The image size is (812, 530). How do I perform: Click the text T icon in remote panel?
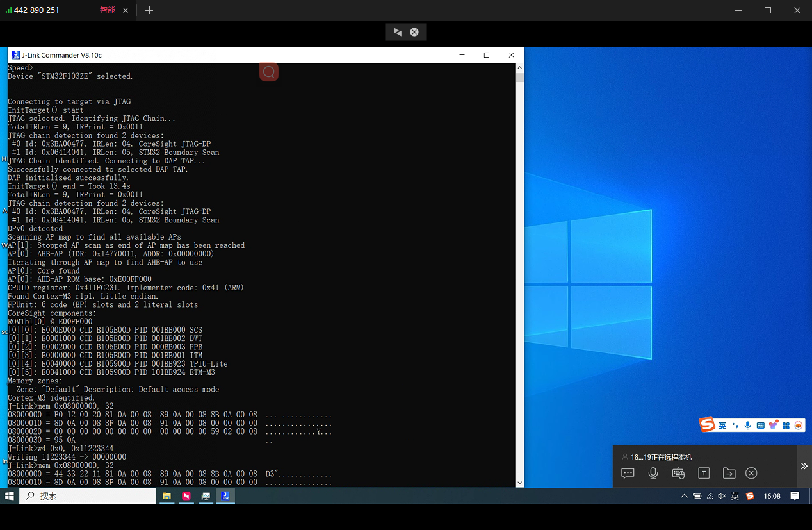point(703,473)
